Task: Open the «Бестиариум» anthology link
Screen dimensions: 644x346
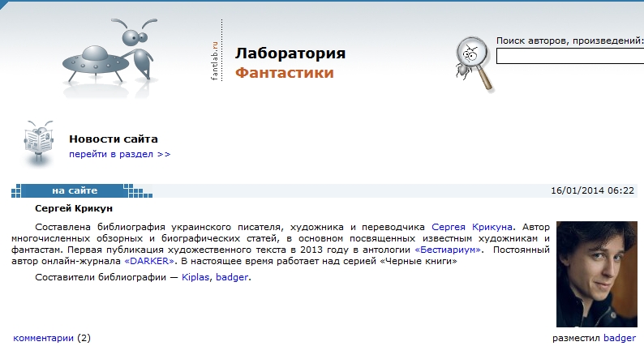Action: click(x=449, y=250)
